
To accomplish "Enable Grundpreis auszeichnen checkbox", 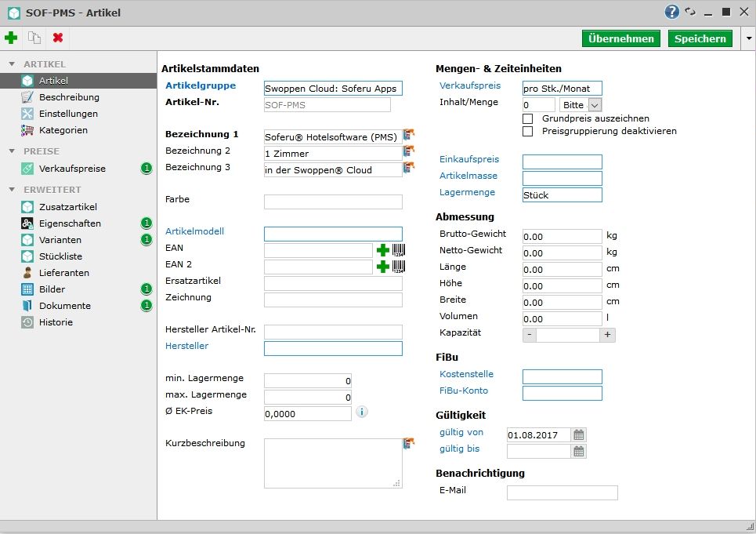I will point(527,118).
